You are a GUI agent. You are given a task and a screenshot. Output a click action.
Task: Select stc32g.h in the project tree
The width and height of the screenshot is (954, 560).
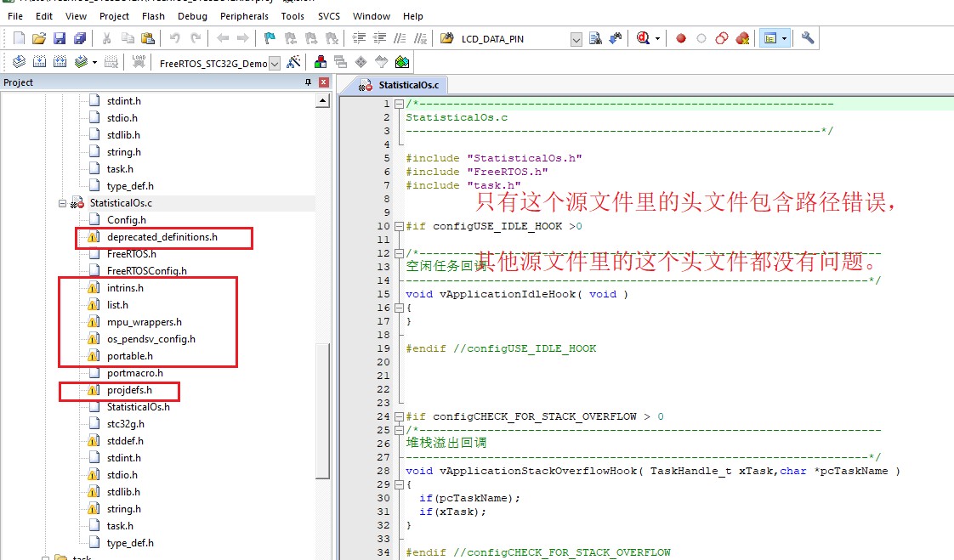tap(125, 424)
